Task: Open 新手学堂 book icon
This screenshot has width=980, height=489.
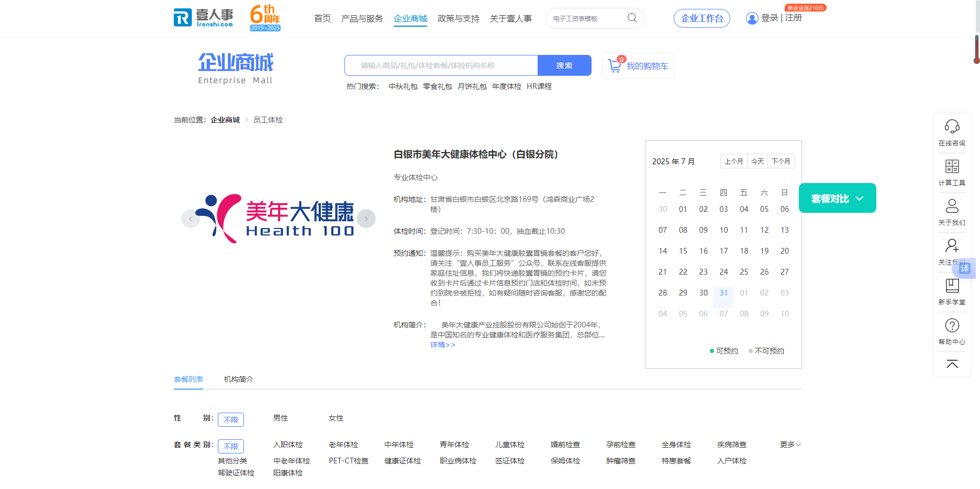Action: click(952, 286)
